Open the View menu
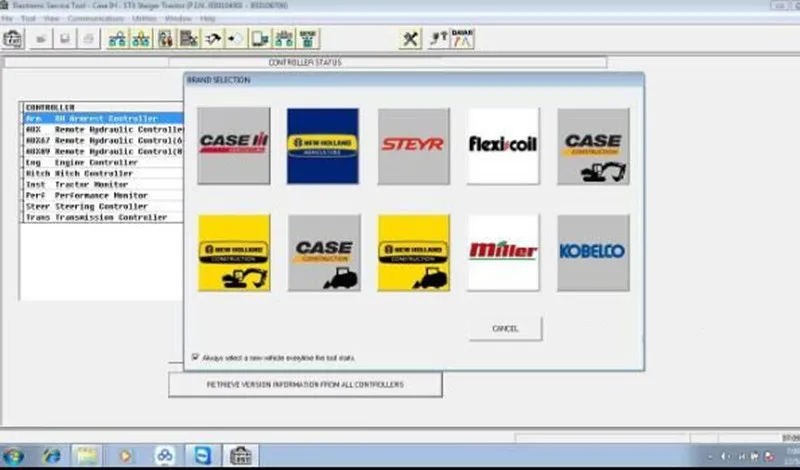 [52, 18]
